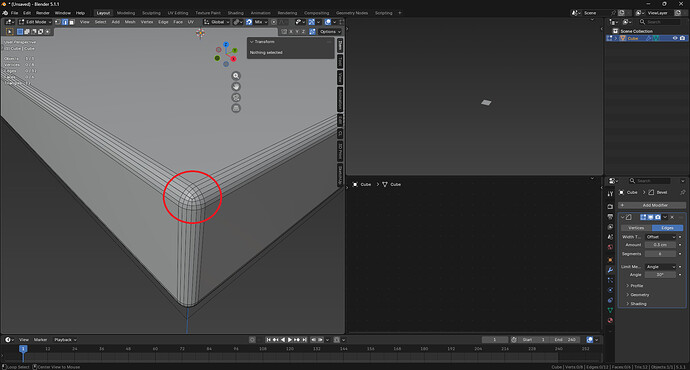Click the play animation button

point(290,340)
